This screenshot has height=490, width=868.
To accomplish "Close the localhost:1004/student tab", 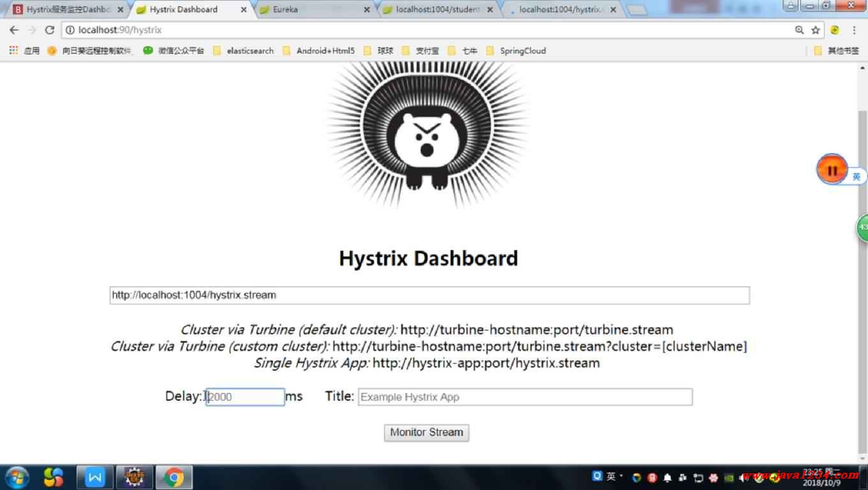I will pyautogui.click(x=490, y=10).
